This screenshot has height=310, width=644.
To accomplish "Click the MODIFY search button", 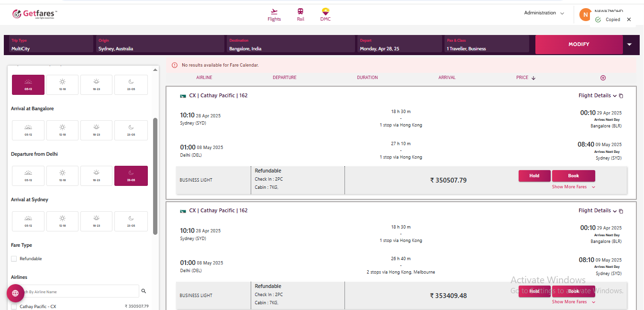I will pyautogui.click(x=578, y=44).
